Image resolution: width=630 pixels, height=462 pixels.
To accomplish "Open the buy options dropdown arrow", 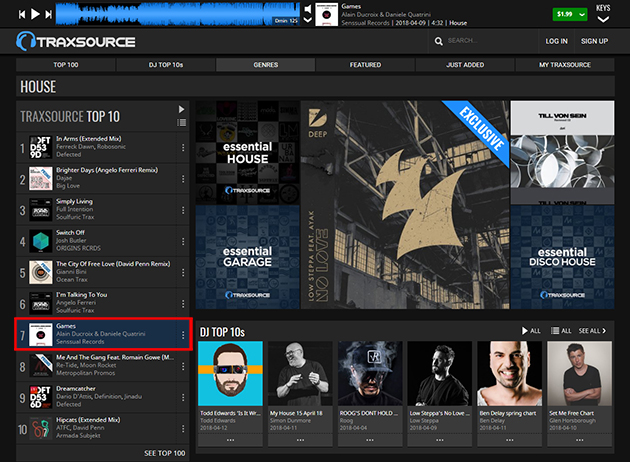I will pos(582,14).
